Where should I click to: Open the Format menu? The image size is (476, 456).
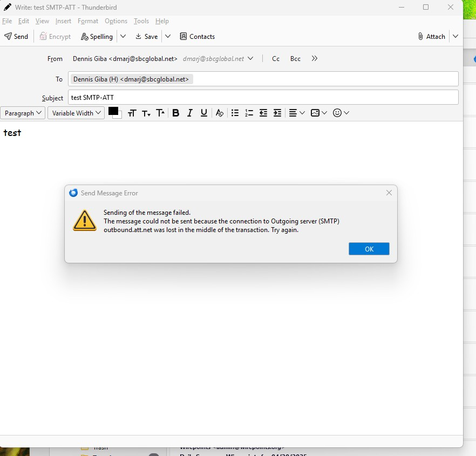(88, 21)
